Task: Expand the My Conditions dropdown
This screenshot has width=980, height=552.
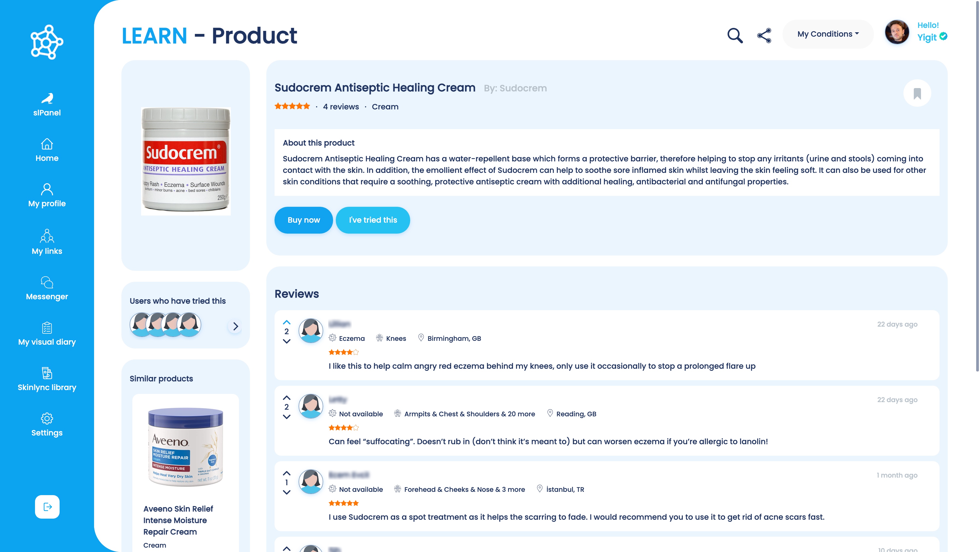Action: click(828, 34)
